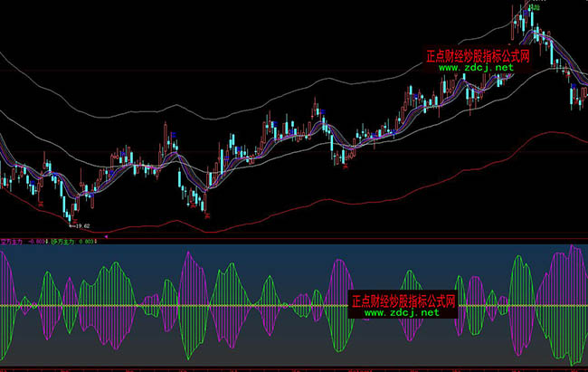Click the yellow zero axis line in indicator panel

coord(271,307)
